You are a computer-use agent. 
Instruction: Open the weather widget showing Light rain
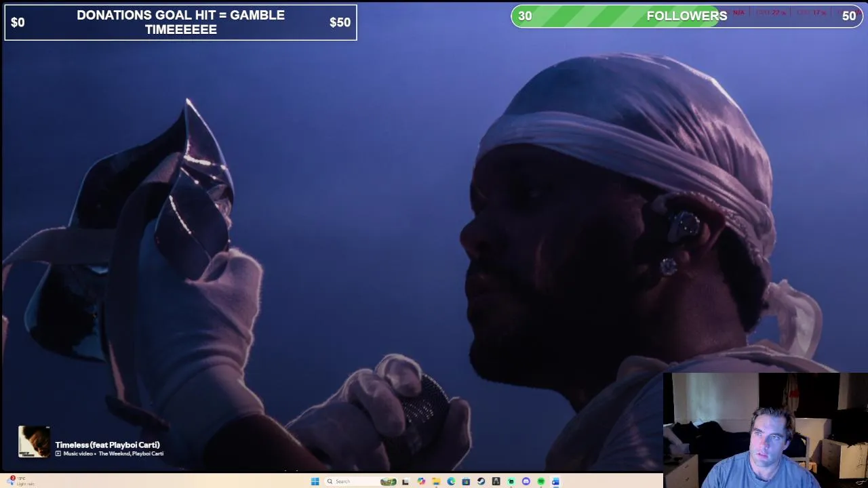[20, 481]
